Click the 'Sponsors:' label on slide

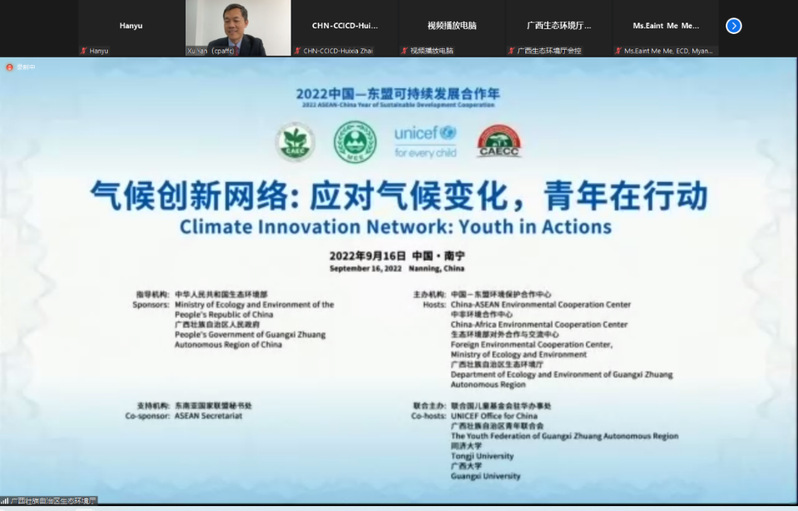(151, 304)
